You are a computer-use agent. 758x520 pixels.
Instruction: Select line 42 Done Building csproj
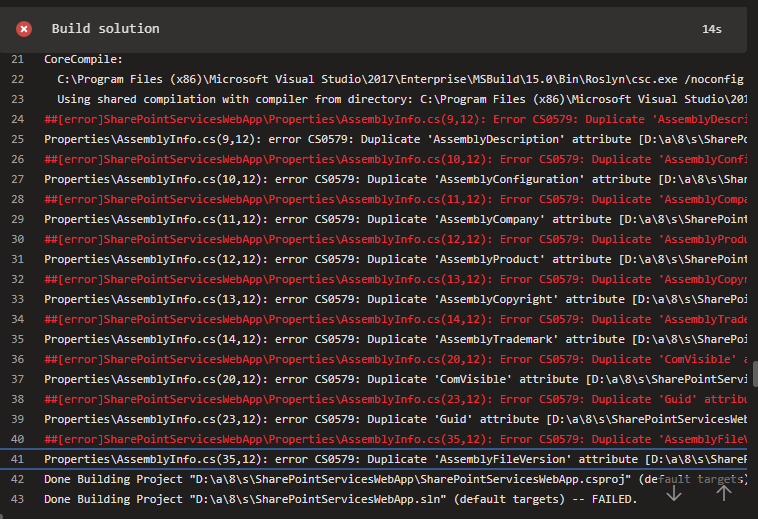(373, 479)
